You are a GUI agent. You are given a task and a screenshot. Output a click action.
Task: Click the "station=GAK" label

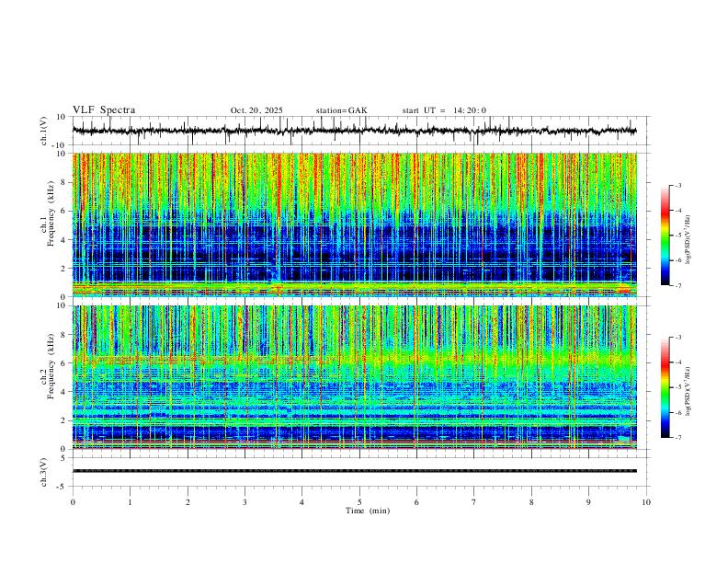tap(341, 110)
